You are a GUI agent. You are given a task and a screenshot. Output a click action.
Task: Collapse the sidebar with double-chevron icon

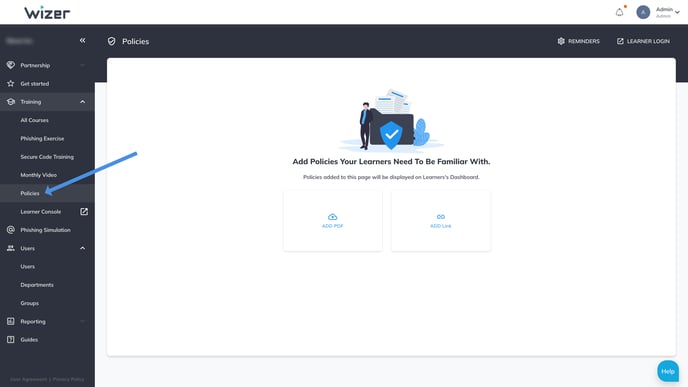pos(82,40)
